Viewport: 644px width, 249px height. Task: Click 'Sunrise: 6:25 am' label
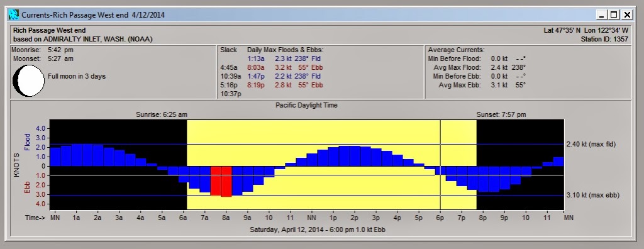coord(162,114)
